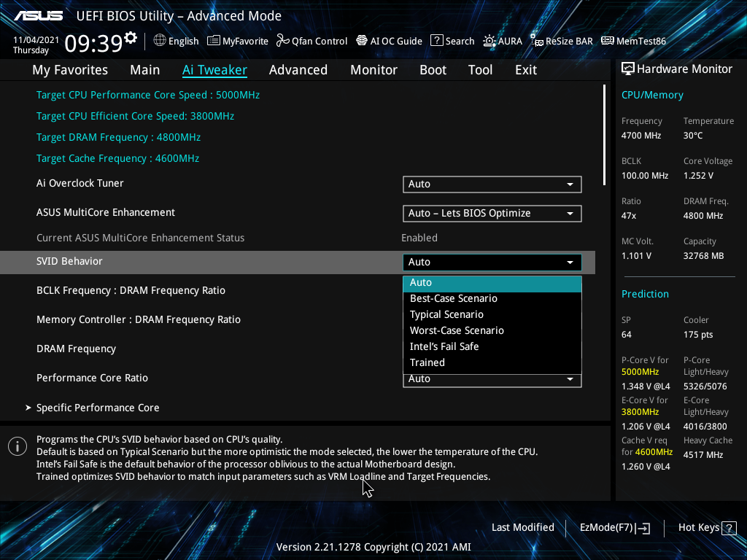The width and height of the screenshot is (747, 560).
Task: Go to the Boot tab
Action: (433, 70)
